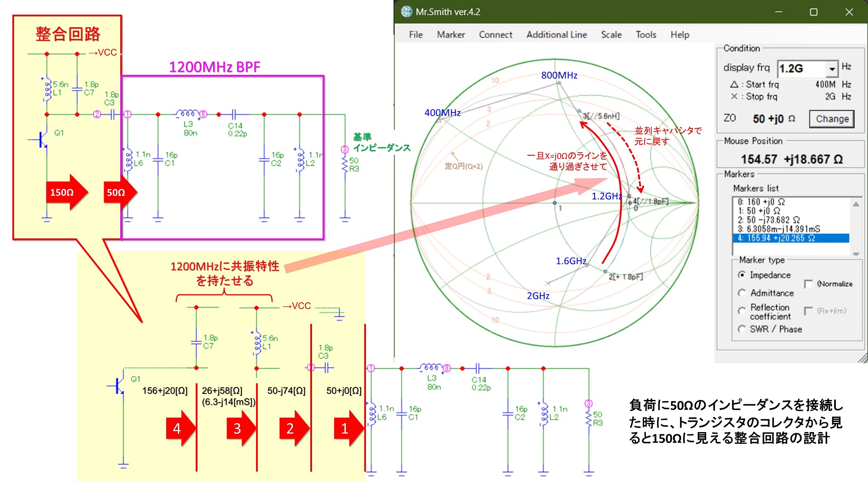Click capacitor C7 1.8p in lower schematic
Image resolution: width=868 pixels, height=488 pixels.
pyautogui.click(x=197, y=343)
